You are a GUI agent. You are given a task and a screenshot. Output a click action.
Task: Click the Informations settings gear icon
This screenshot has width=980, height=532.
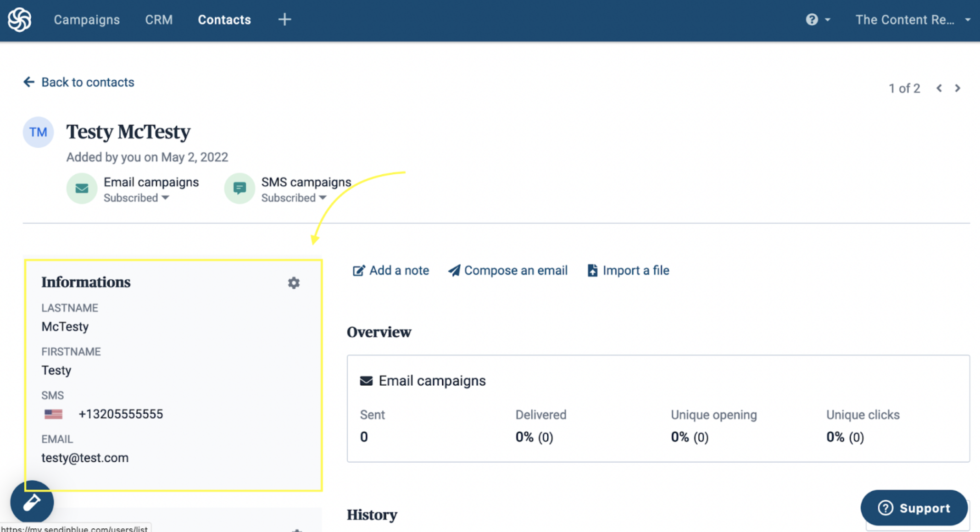(x=294, y=283)
